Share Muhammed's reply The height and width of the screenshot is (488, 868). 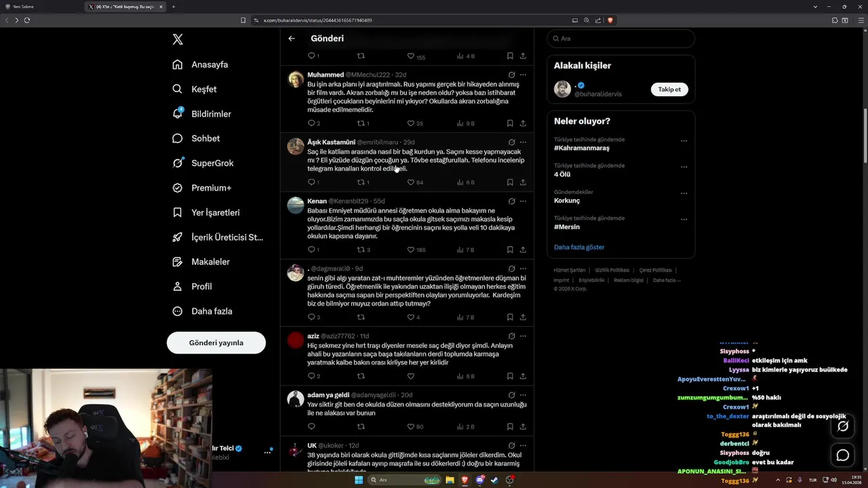pos(523,123)
